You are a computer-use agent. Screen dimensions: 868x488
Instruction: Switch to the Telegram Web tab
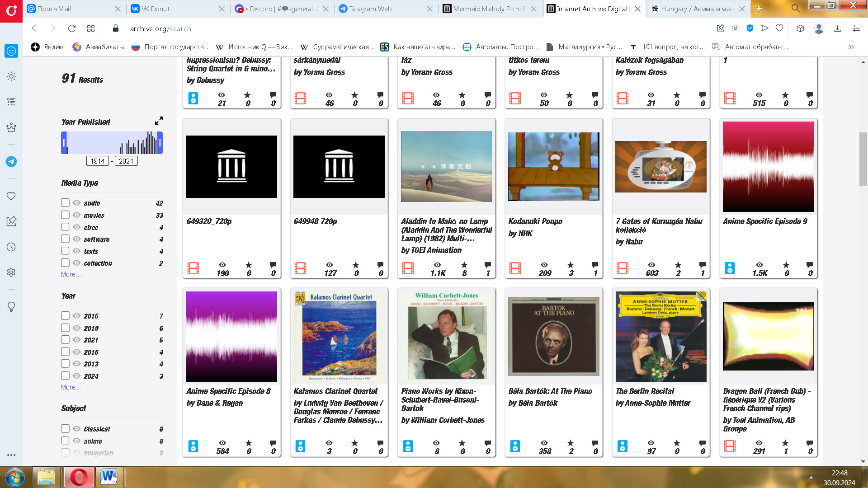pos(370,9)
